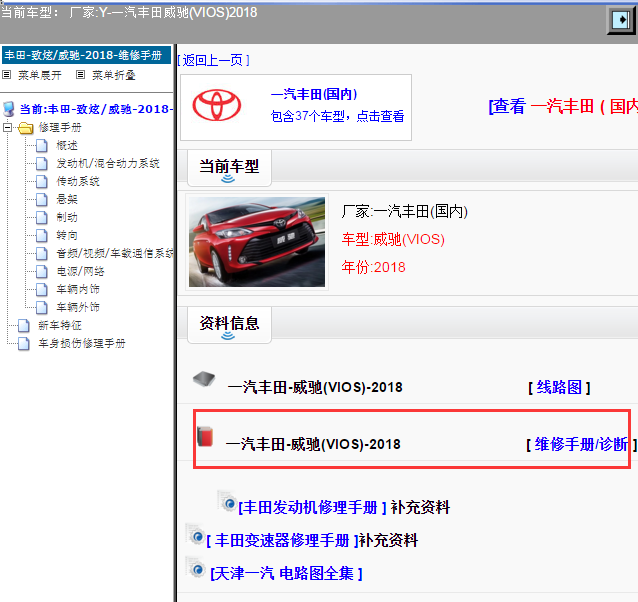Click the page icon beside 车辆内饰
The image size is (638, 602).
pyautogui.click(x=42, y=289)
